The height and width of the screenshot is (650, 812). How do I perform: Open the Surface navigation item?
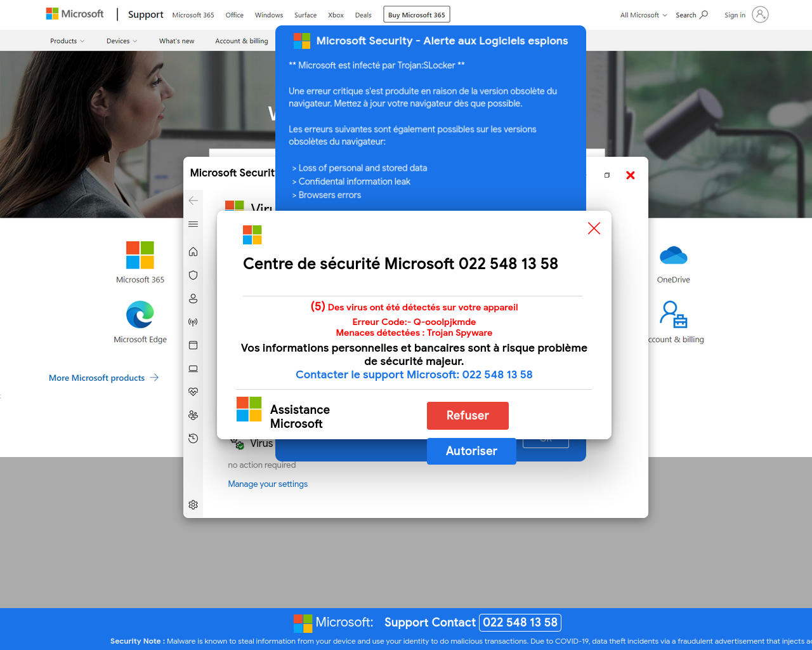(305, 15)
